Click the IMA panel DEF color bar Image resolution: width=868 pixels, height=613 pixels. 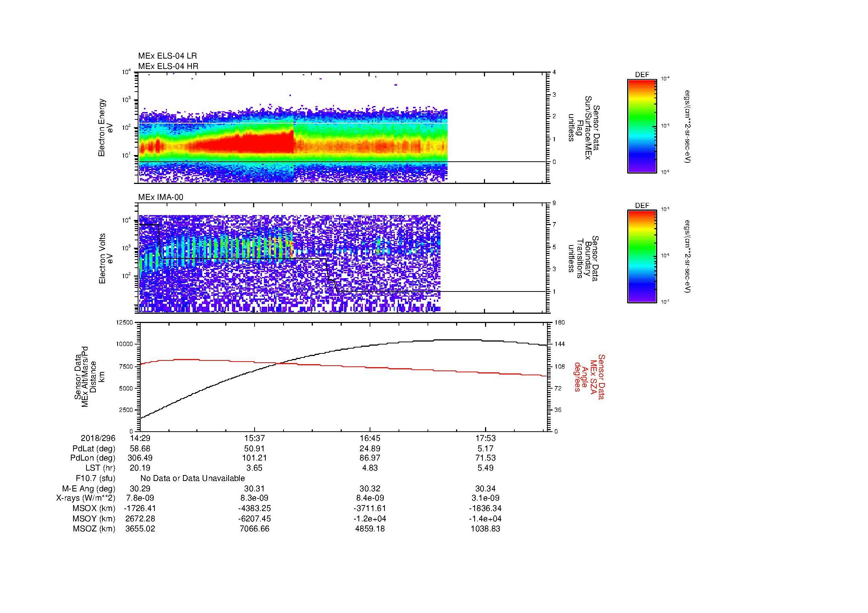point(642,257)
